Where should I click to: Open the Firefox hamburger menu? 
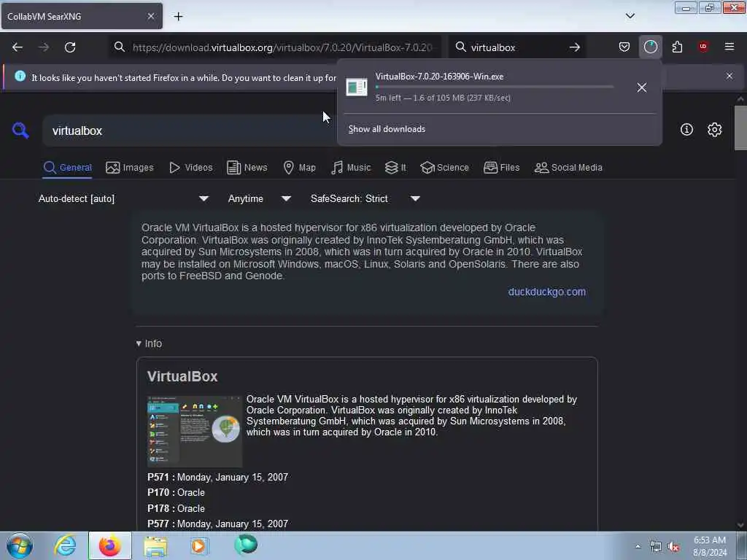[729, 47]
